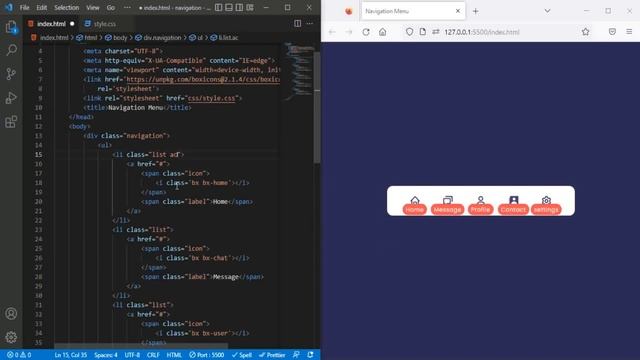Click the Prettier status bar item
This screenshot has height=360, width=640.
tap(272, 355)
